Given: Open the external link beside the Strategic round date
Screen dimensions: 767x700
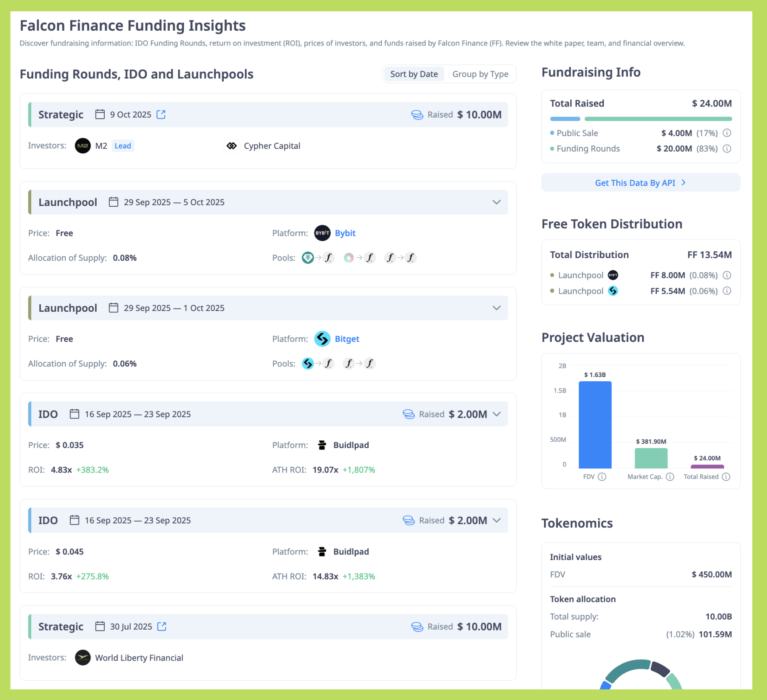Looking at the screenshot, I should click(x=161, y=114).
